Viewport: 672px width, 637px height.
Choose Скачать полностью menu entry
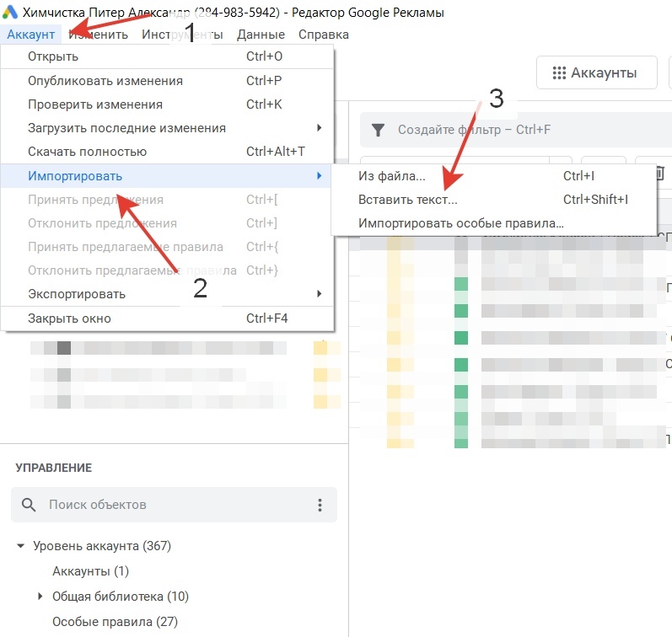click(167, 152)
